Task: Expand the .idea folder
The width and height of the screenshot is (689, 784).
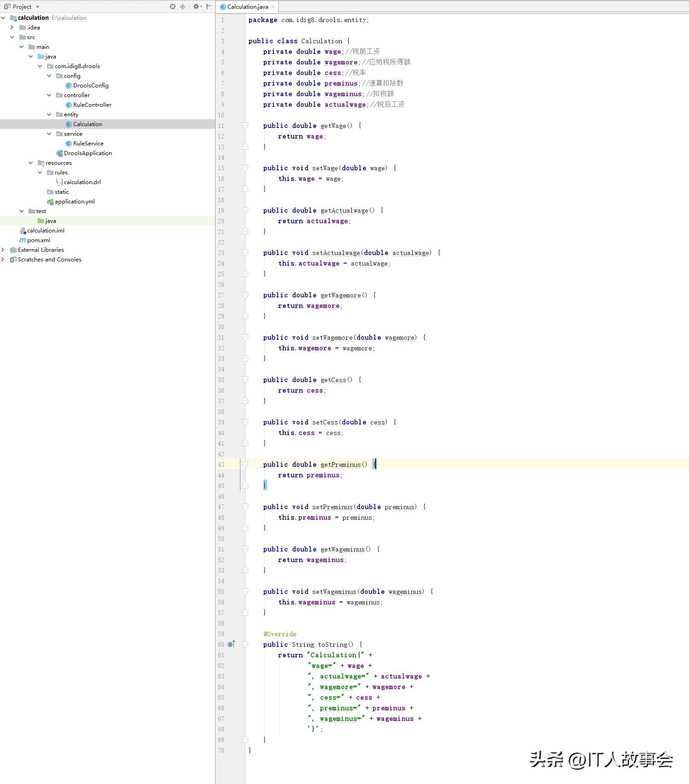Action: point(12,28)
